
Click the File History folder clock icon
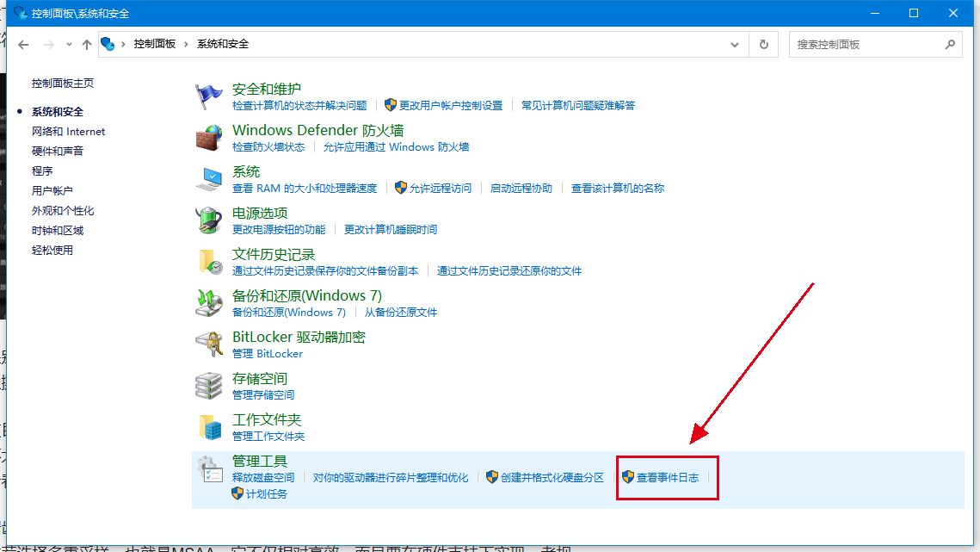coord(209,262)
